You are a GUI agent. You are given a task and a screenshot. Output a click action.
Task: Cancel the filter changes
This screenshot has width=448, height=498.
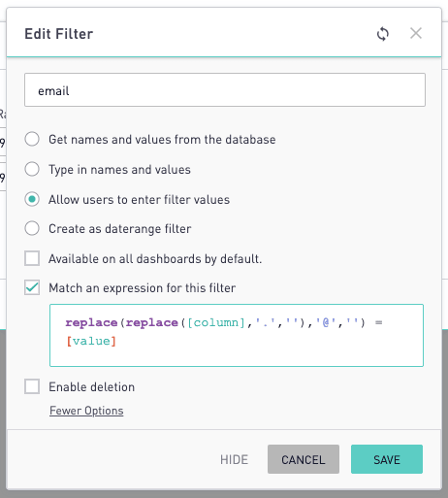[x=304, y=459]
